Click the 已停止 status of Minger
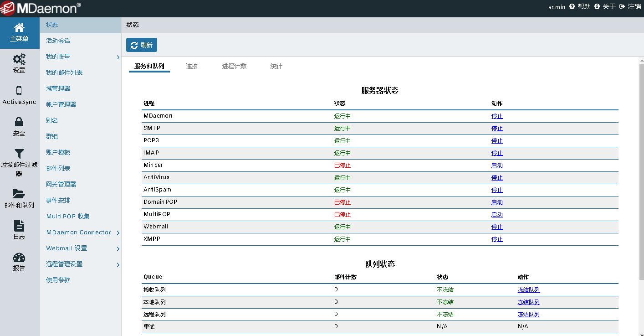The image size is (644, 336). 342,165
